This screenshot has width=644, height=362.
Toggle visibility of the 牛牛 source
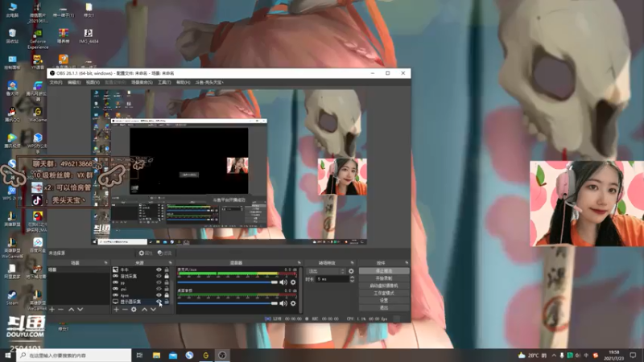[159, 269]
